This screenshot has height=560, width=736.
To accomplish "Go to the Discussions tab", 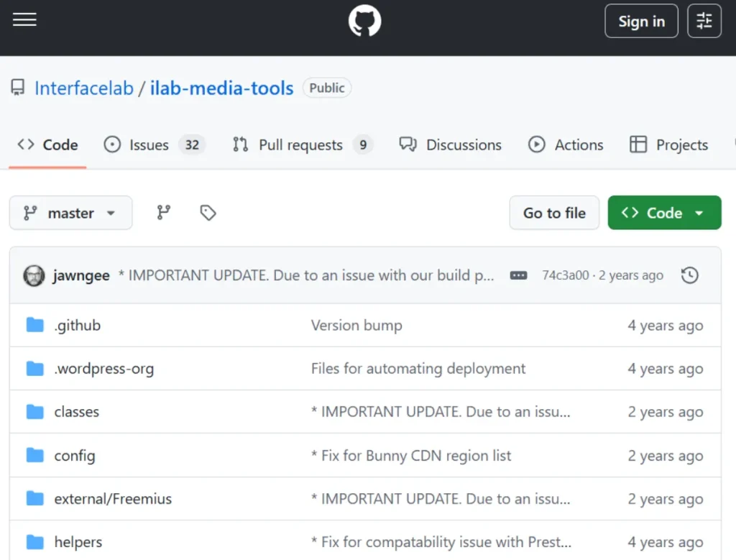I will (450, 144).
